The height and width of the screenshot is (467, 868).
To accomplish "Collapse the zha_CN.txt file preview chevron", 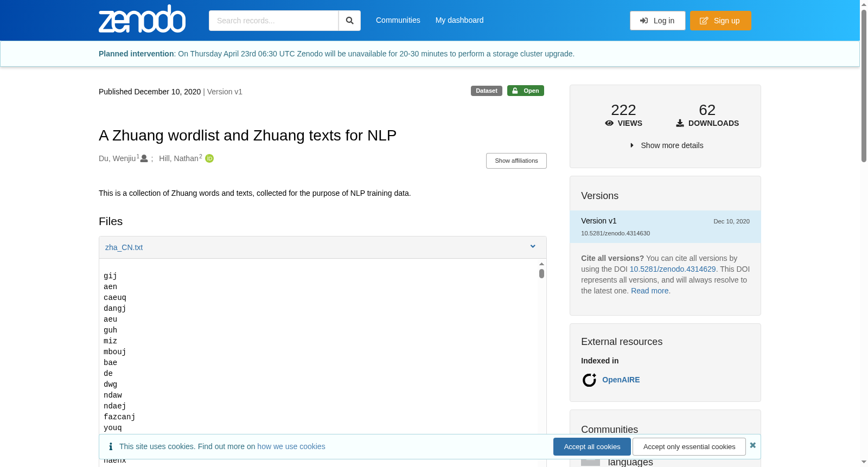I will 533,247.
